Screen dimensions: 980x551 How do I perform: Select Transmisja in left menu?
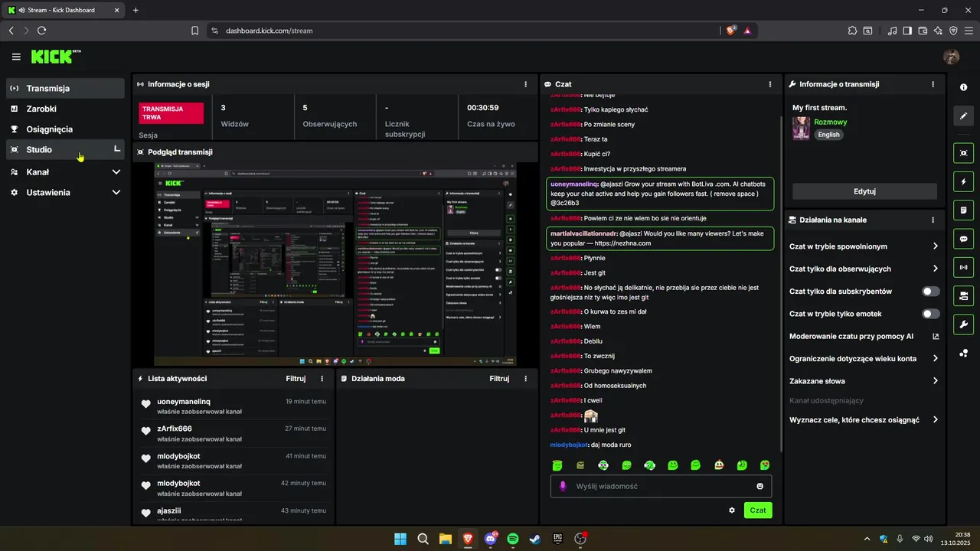65,88
